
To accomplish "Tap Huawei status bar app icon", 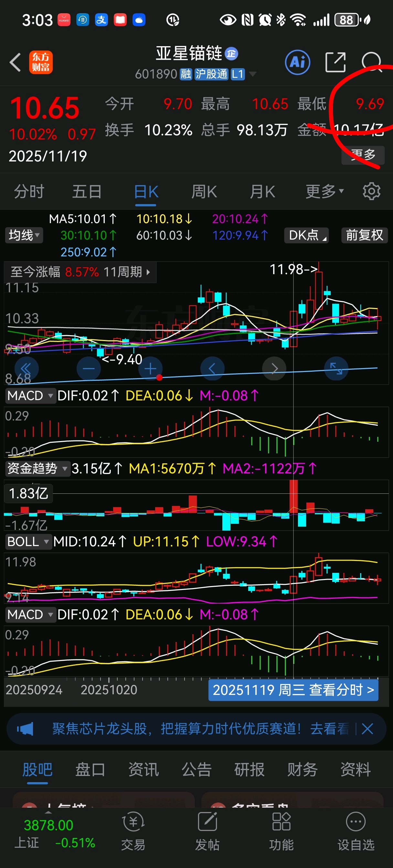I will [64, 20].
